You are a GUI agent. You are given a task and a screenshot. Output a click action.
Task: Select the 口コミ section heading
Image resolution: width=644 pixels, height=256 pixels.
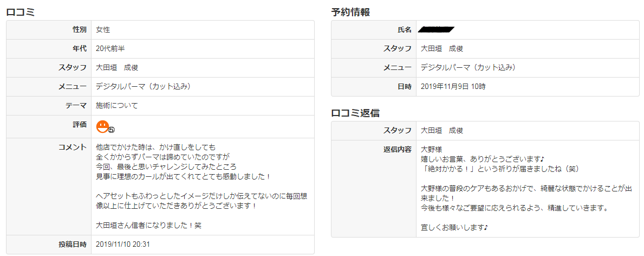click(21, 12)
